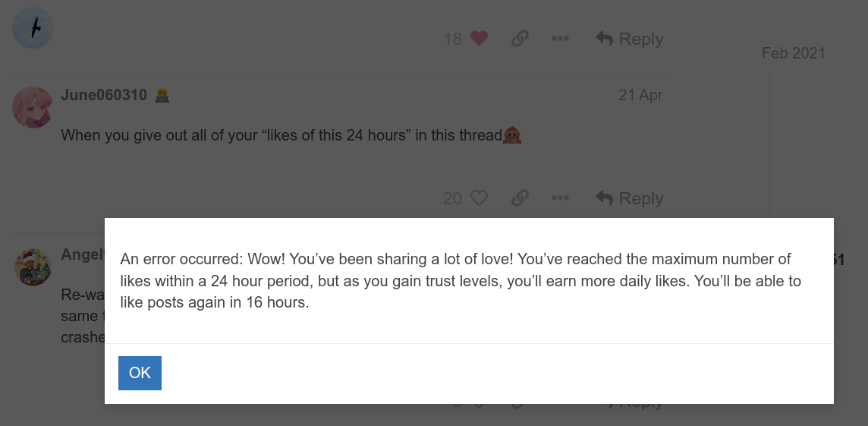The height and width of the screenshot is (426, 868).
Task: Reply to the top post
Action: click(x=629, y=39)
